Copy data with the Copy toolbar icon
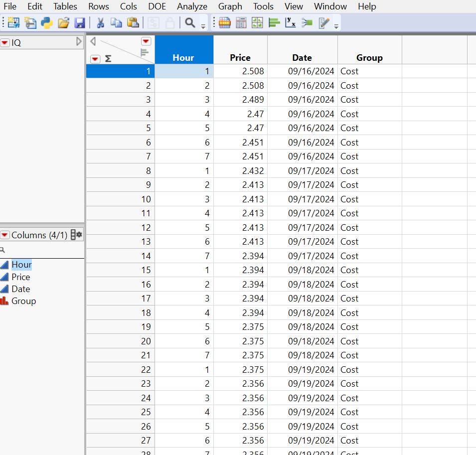Viewport: 476px width, 455px height. pos(116,22)
